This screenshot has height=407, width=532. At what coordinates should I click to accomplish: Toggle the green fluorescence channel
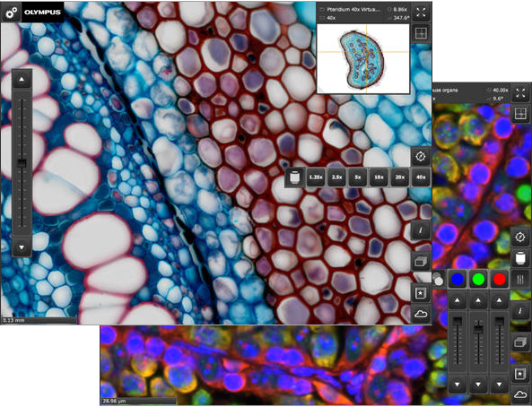(478, 279)
